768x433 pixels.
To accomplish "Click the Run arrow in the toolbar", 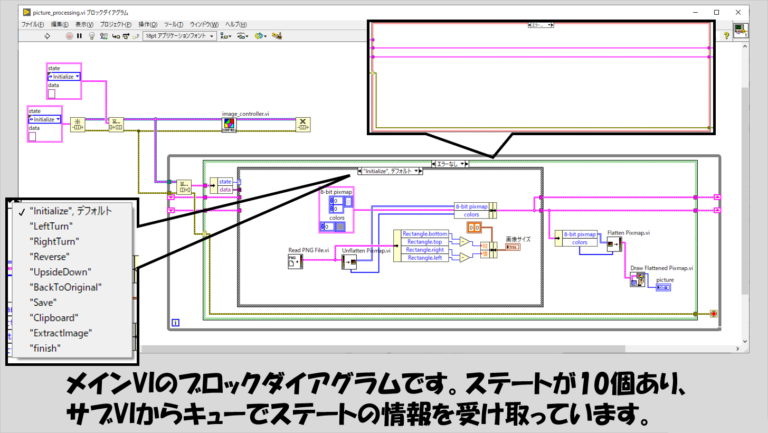I will [47, 36].
